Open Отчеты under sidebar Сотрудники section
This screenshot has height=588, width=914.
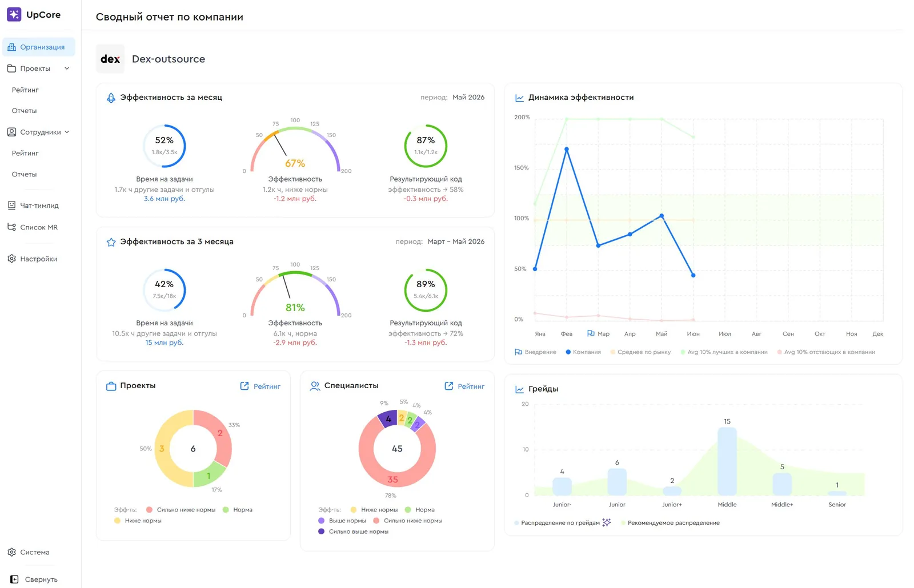[x=24, y=174]
